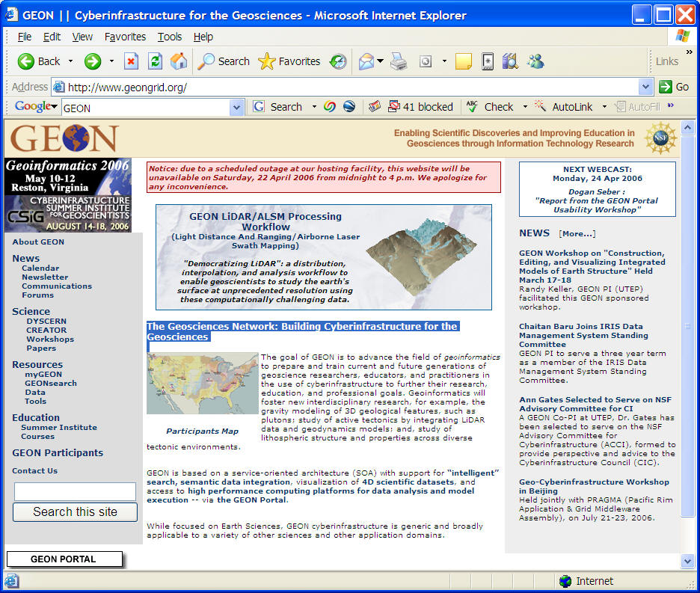
Task: Open the Back button history dropdown
Action: pos(70,61)
